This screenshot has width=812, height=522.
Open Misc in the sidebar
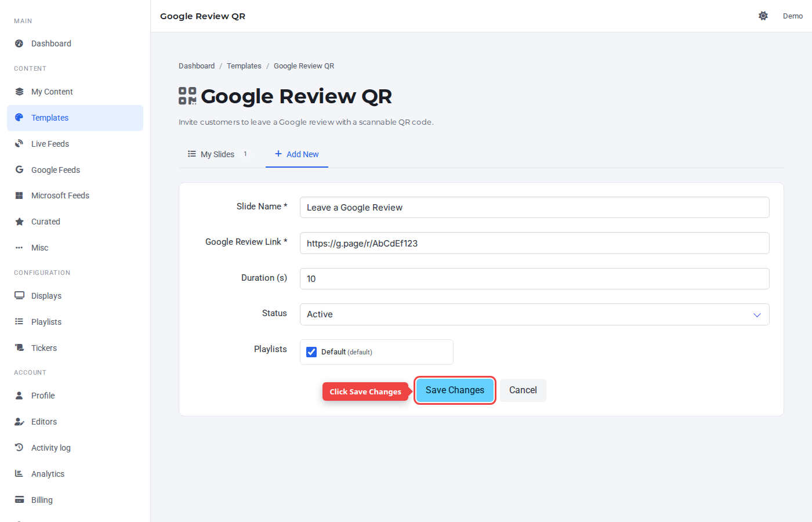point(75,248)
